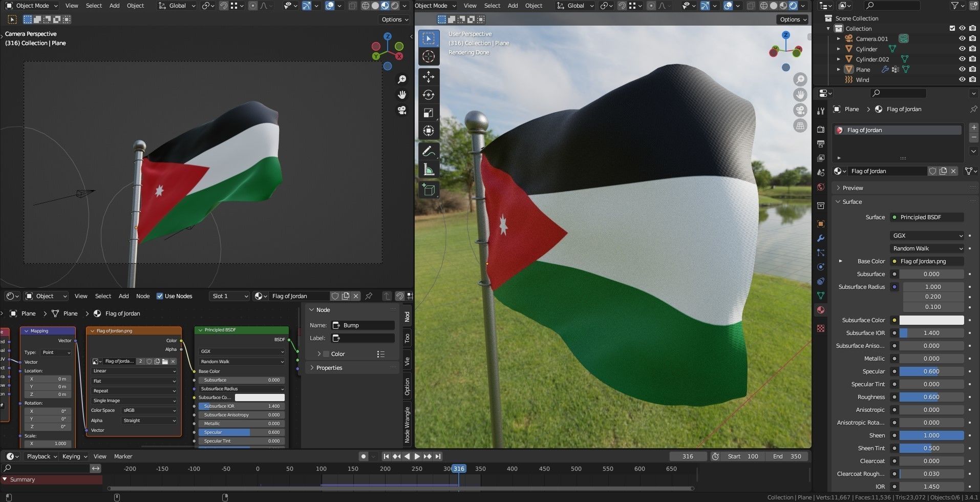Open Object Mode dropdown in left viewport

32,6
